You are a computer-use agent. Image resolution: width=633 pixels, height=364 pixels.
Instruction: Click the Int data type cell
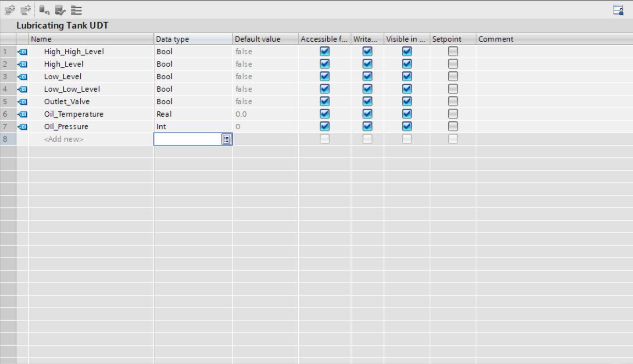tap(193, 127)
